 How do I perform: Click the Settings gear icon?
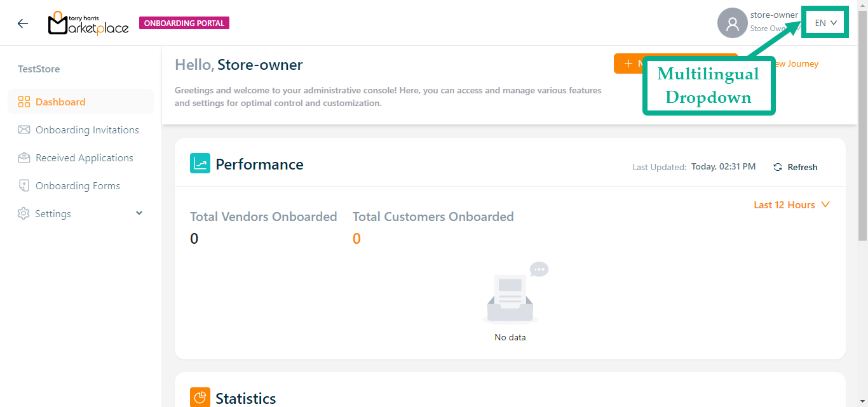(24, 214)
